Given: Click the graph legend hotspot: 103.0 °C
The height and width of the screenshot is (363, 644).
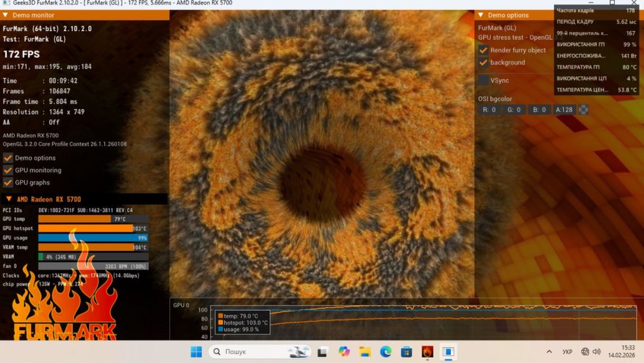Looking at the screenshot, I should click(243, 322).
